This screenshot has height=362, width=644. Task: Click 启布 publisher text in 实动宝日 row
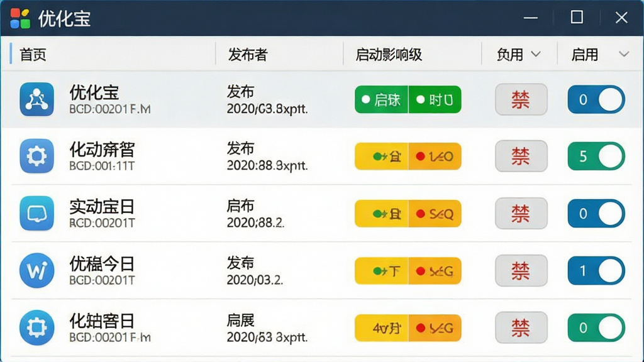241,206
